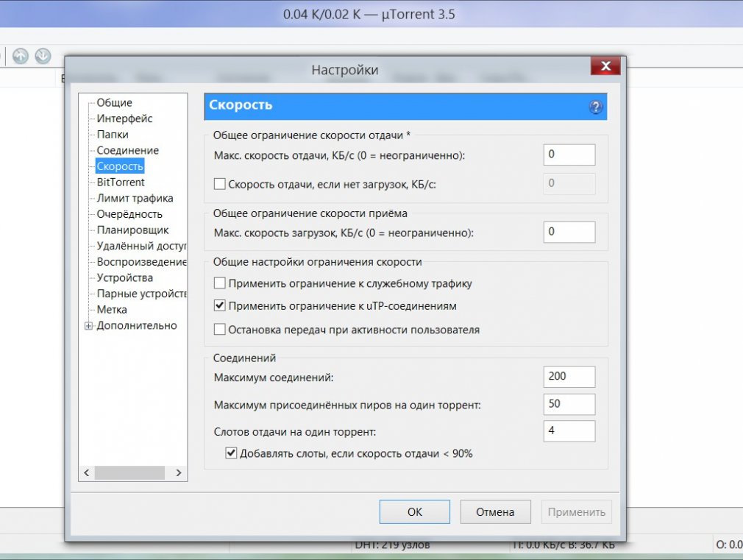Select Лимит трафика in the tree
The image size is (743, 560).
[135, 198]
